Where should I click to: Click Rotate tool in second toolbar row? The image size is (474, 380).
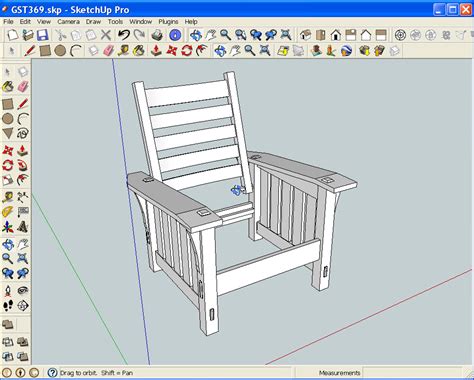(x=186, y=51)
